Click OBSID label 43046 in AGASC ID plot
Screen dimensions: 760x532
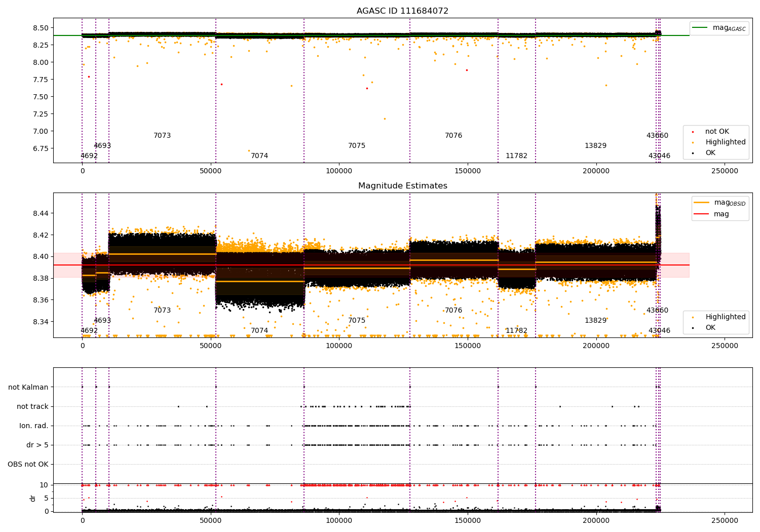[659, 156]
